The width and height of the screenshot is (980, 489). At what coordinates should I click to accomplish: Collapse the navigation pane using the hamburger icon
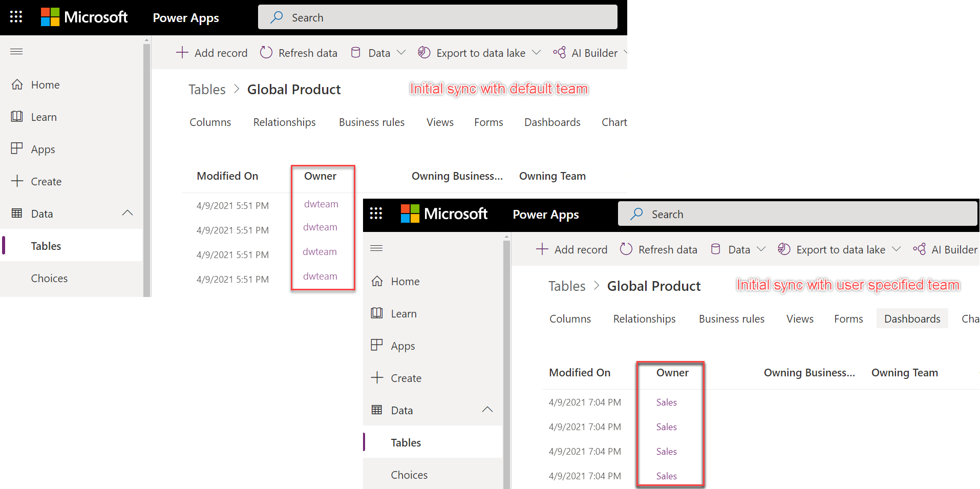click(376, 248)
